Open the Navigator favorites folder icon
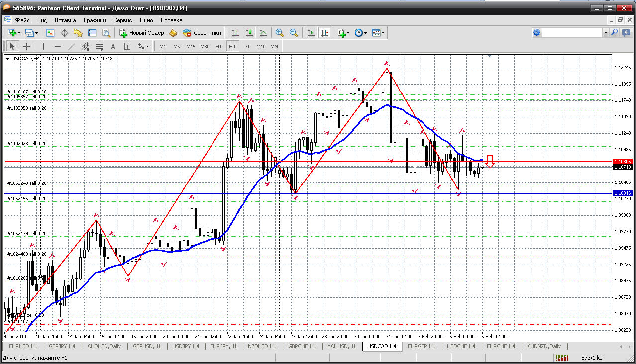636x364 pixels. (x=78, y=33)
